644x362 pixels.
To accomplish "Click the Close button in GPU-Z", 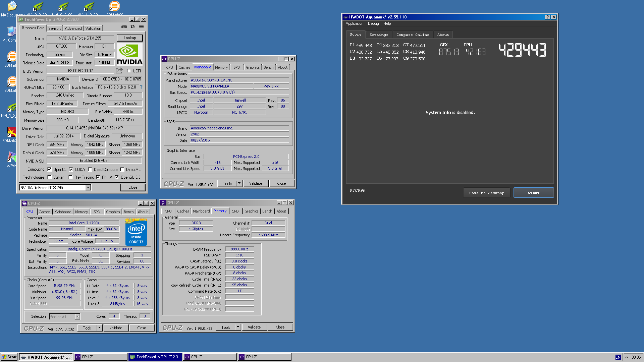I will coord(133,187).
